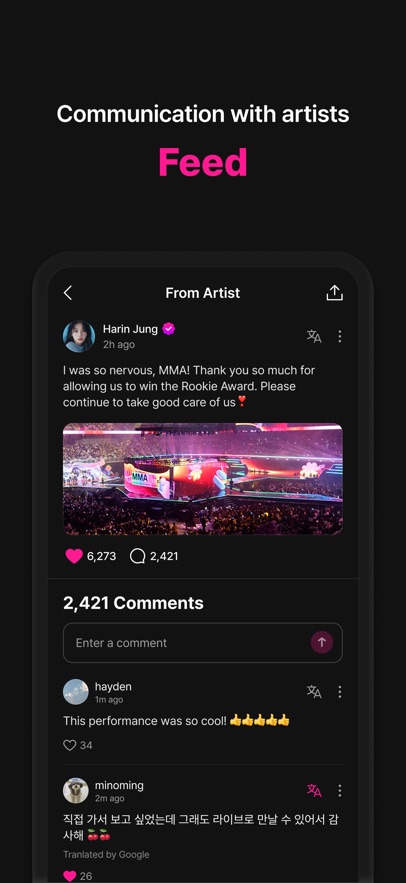Toggle translation on minoming's comment

tap(314, 791)
